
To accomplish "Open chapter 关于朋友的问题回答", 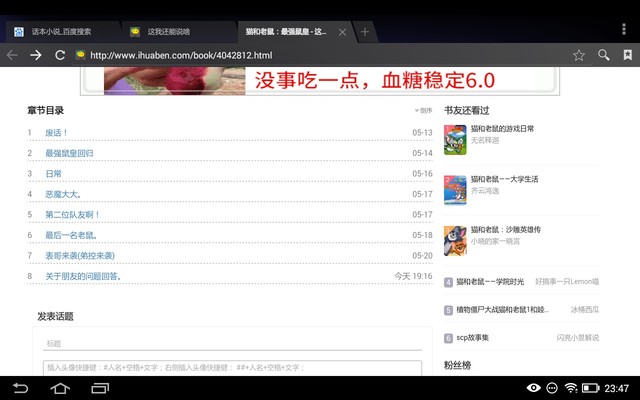I will (x=83, y=276).
